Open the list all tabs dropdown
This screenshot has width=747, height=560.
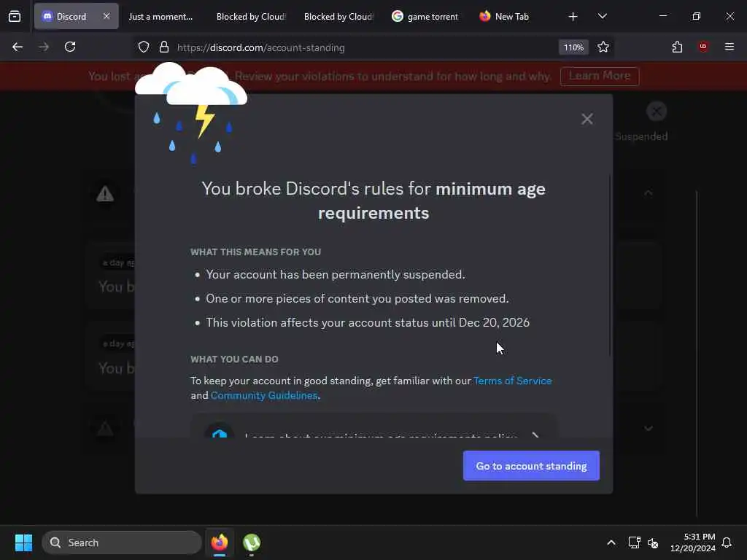(x=602, y=16)
